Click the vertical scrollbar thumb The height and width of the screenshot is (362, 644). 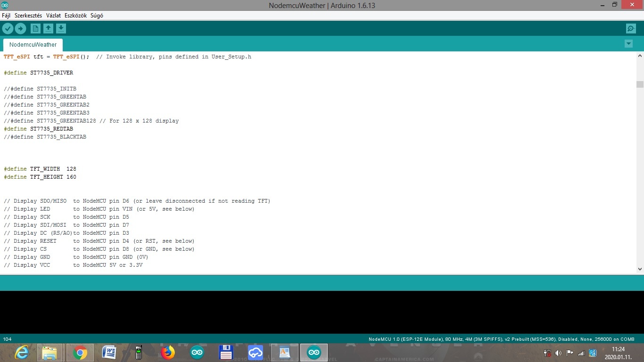pyautogui.click(x=640, y=84)
